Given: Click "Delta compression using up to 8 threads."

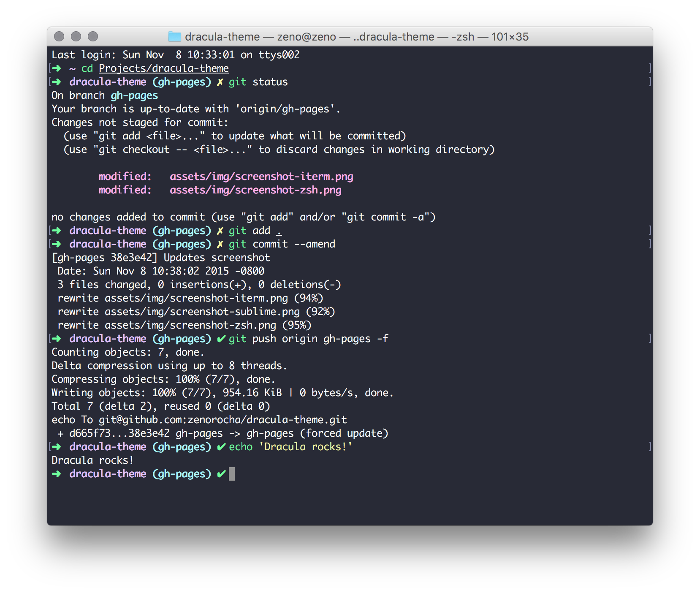Looking at the screenshot, I should (169, 366).
